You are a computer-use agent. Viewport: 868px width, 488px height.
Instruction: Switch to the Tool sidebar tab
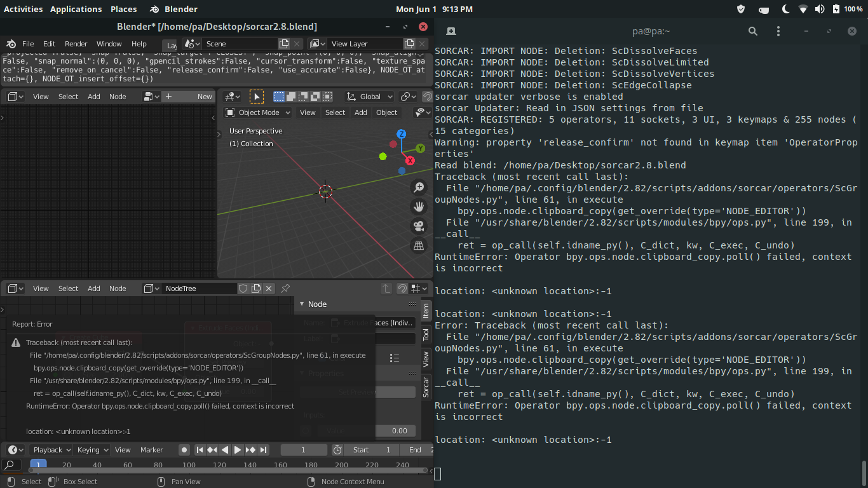click(426, 335)
